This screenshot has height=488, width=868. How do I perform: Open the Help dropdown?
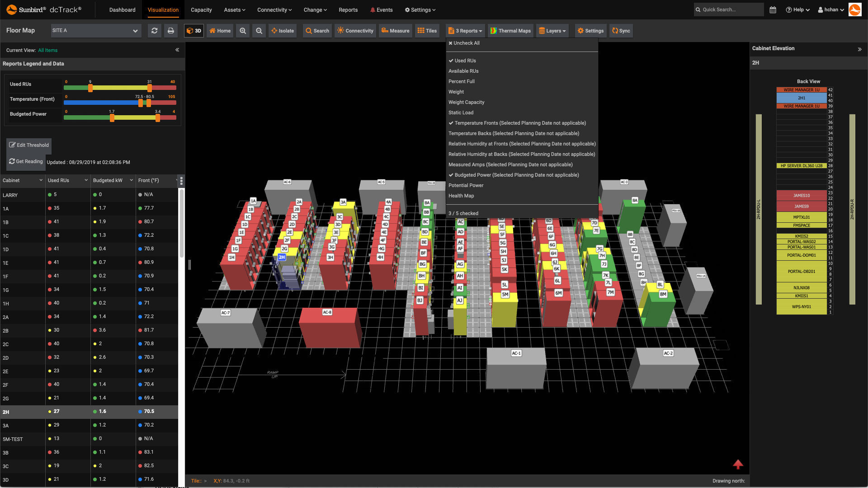798,9
